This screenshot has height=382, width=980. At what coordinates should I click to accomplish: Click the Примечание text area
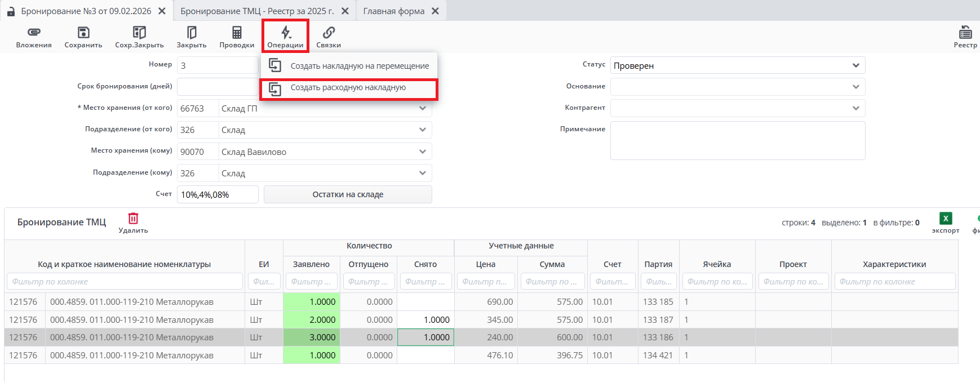[737, 141]
